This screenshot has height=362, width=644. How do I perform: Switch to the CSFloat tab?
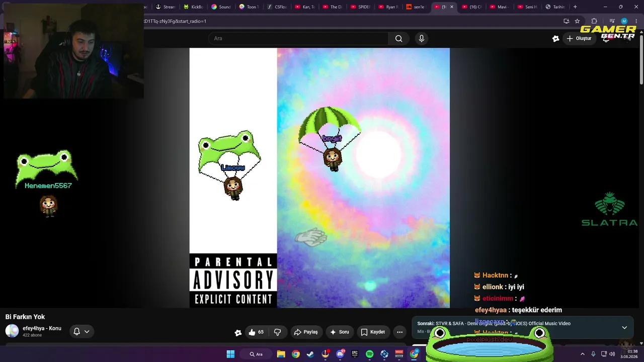(x=277, y=7)
